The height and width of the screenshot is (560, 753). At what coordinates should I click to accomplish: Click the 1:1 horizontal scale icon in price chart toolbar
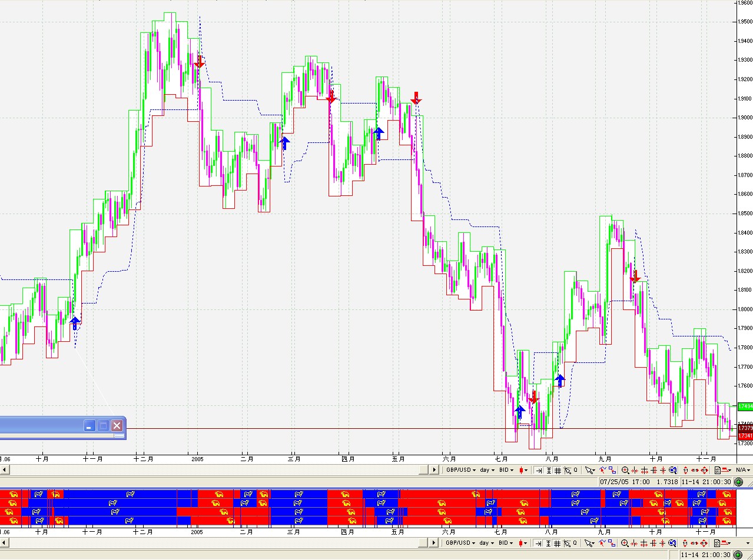coord(695,470)
